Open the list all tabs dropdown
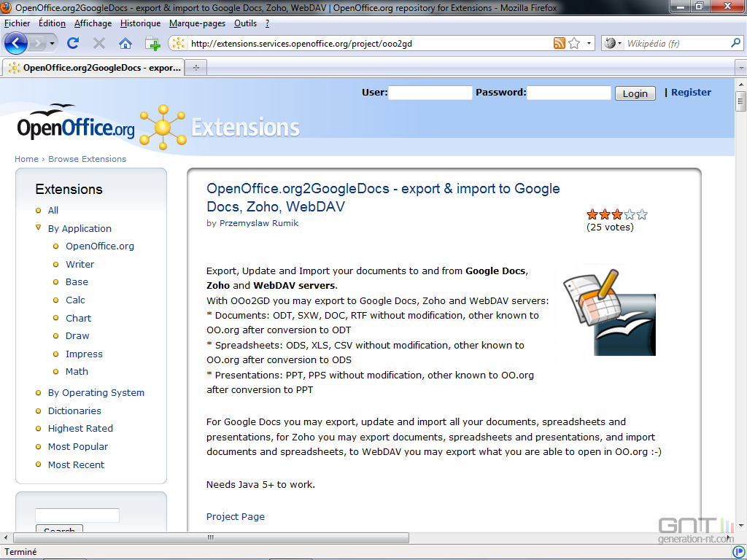 point(741,68)
